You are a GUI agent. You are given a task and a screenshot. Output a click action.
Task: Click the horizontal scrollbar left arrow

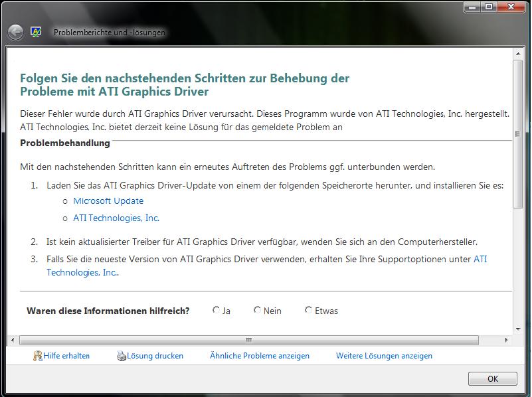13,340
